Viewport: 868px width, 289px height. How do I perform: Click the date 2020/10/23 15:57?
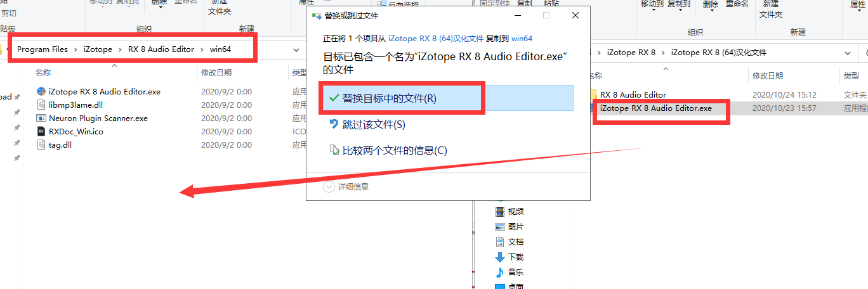pyautogui.click(x=784, y=108)
